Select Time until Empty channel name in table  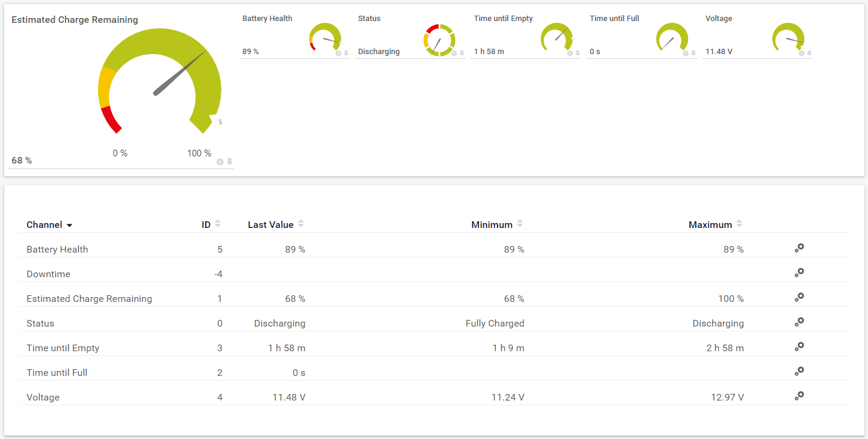(x=63, y=348)
